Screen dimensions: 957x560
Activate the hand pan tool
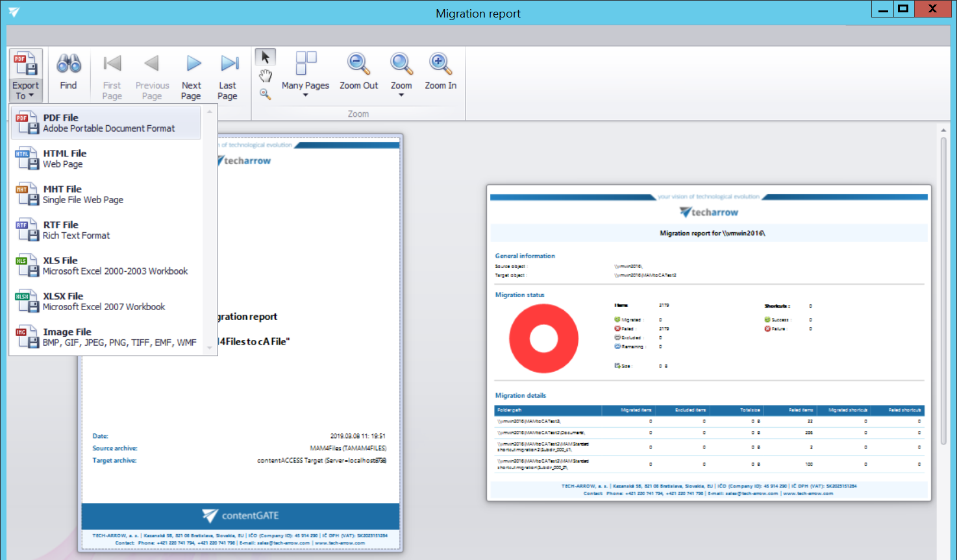265,76
